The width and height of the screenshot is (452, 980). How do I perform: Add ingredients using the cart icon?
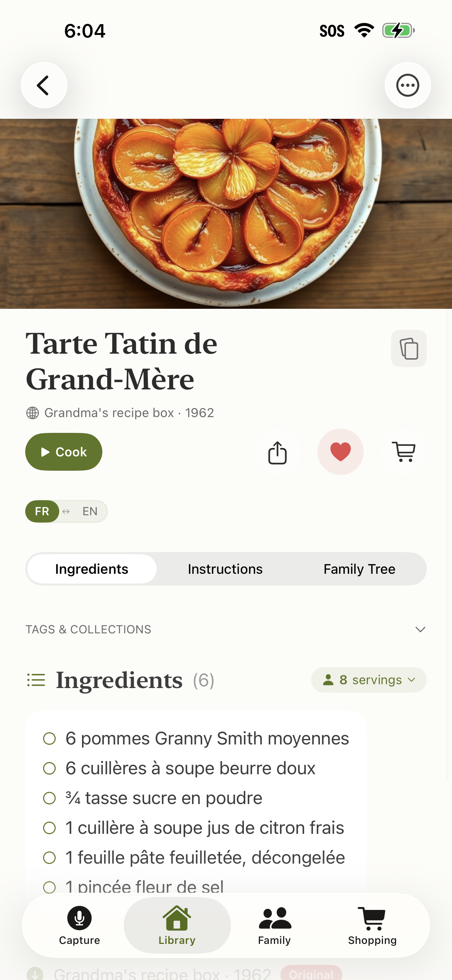pyautogui.click(x=403, y=452)
